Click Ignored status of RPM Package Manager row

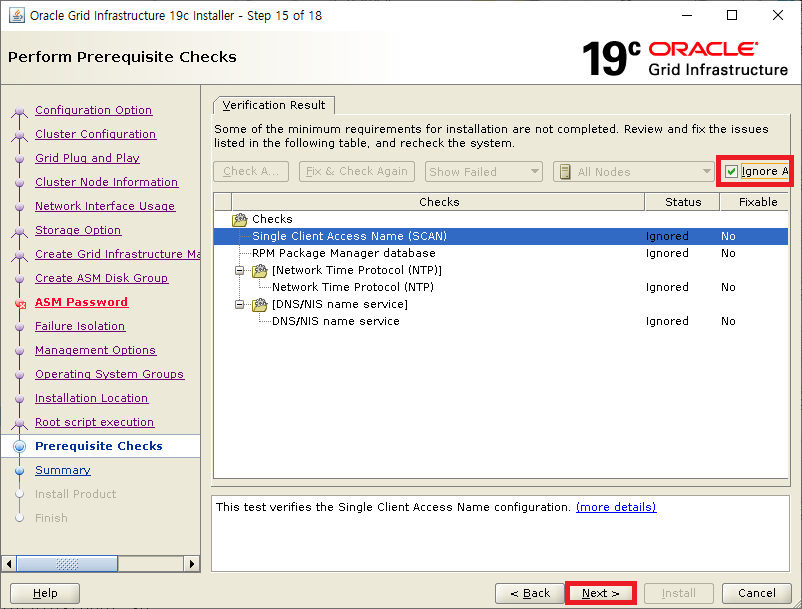click(667, 253)
